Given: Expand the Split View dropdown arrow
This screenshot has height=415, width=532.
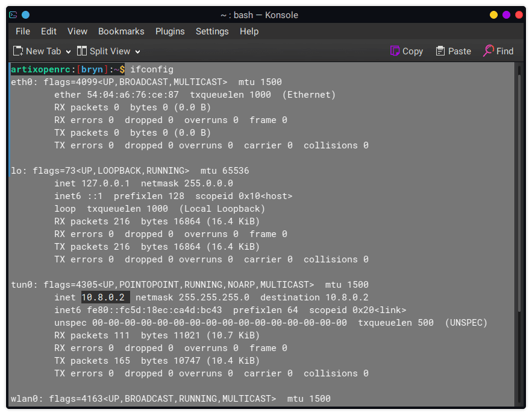Looking at the screenshot, I should (x=138, y=52).
